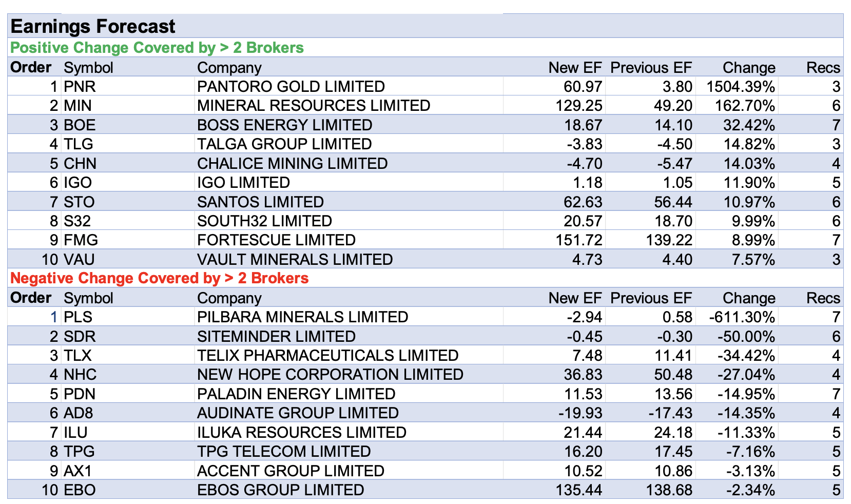The height and width of the screenshot is (504, 851).
Task: Select the PANTORO GOLD LIMITED company cell
Action: pos(291,86)
